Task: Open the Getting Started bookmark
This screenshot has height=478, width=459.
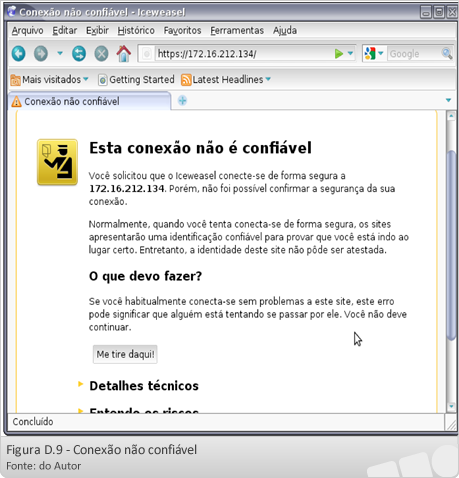Action: (x=137, y=80)
